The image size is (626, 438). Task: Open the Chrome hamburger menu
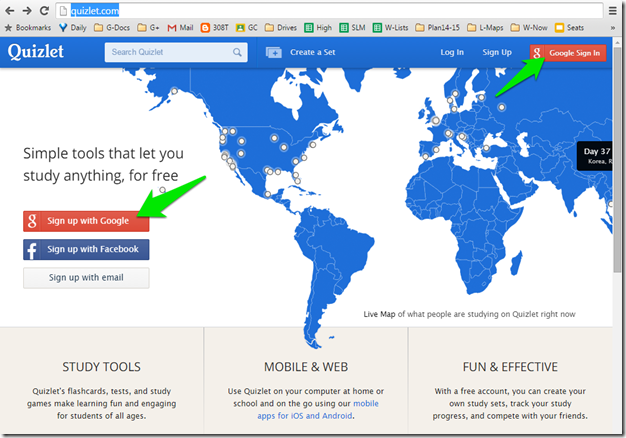[613, 11]
